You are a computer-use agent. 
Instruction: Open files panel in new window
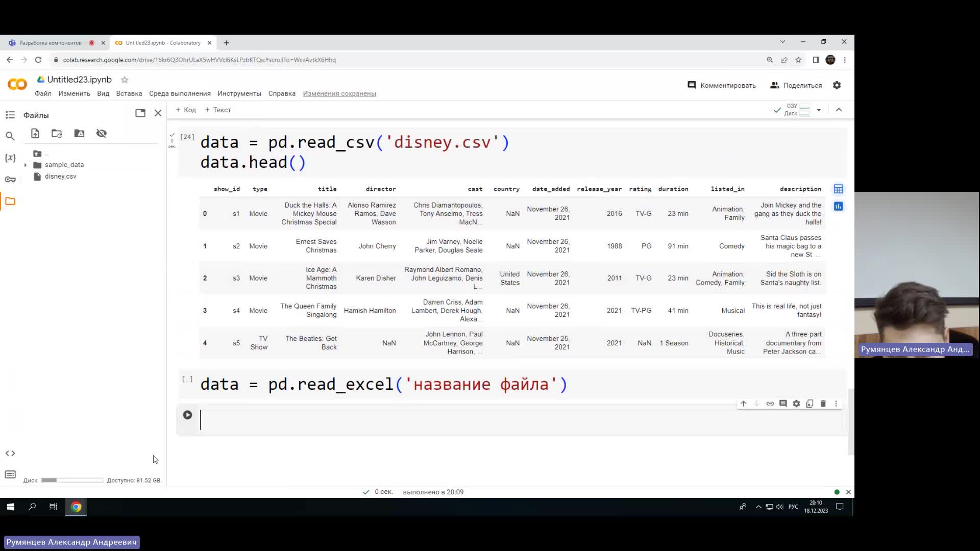[x=140, y=113]
